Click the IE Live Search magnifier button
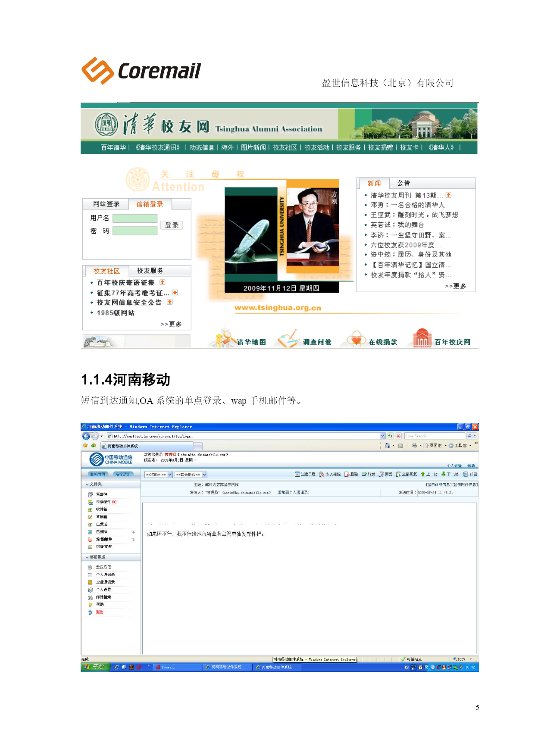The width and height of the screenshot is (535, 756). pos(469,436)
